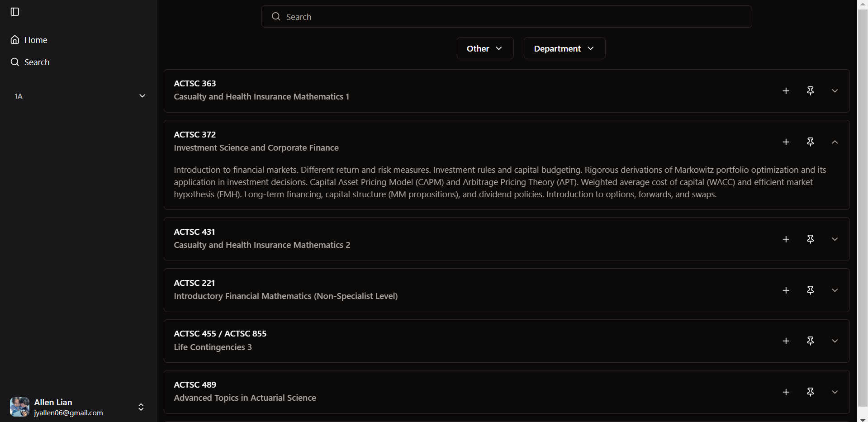Click the search icon in sidebar
This screenshot has height=422, width=868.
pos(15,62)
